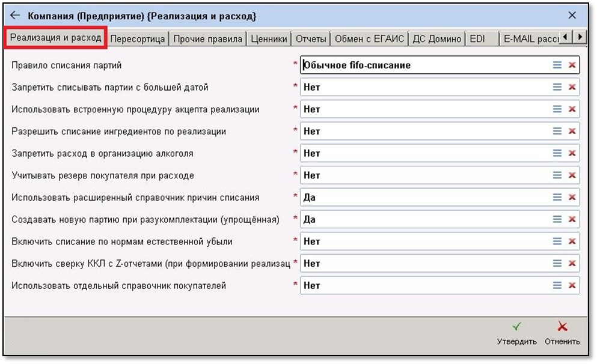Open the list icon for "Использовать расширенный справочник причин списания"
597x364 pixels.
[x=558, y=197]
